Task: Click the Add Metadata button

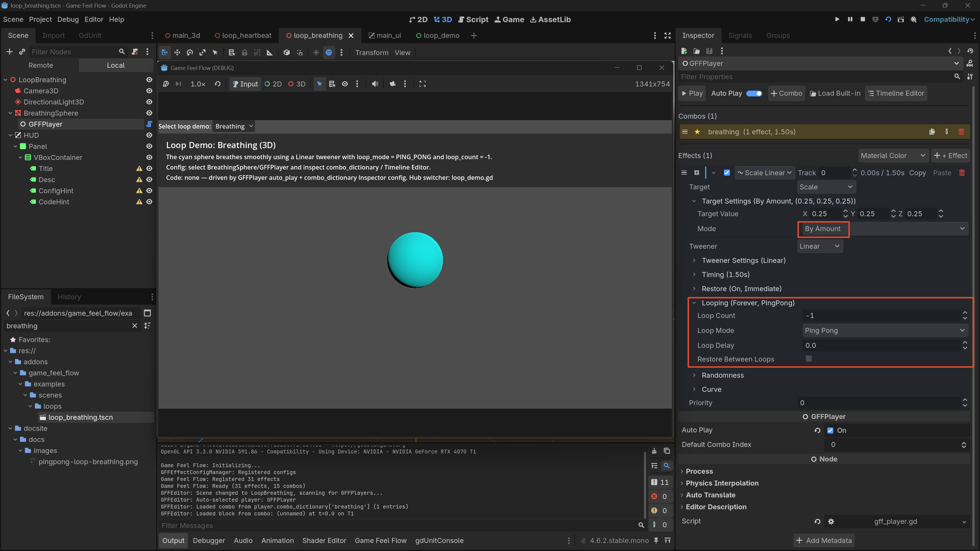Action: tap(823, 540)
